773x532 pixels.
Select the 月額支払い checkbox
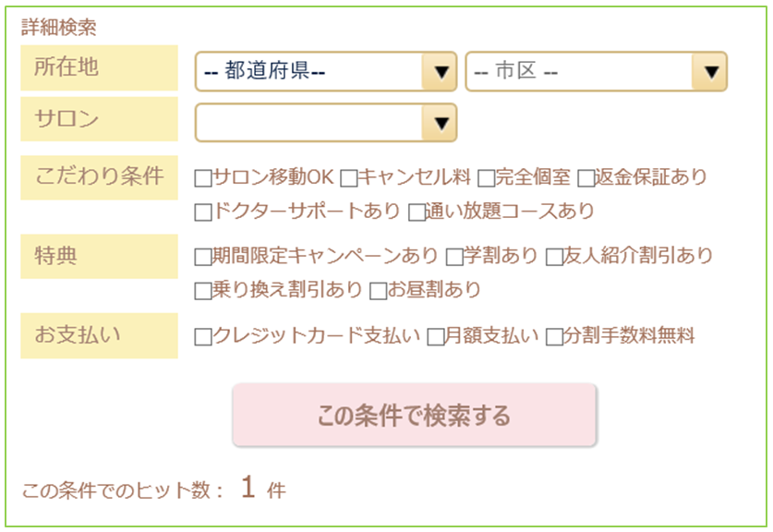436,337
